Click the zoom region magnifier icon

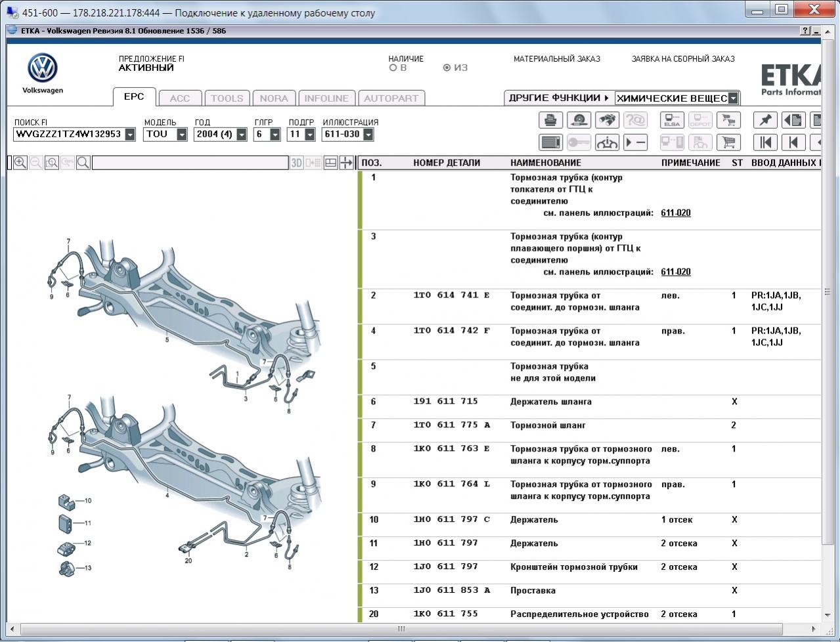52,163
